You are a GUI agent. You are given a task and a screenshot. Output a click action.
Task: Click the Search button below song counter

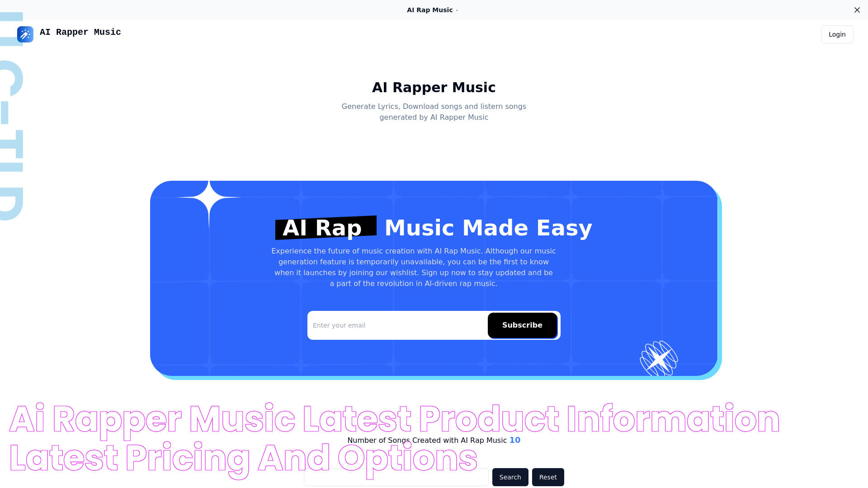510,477
